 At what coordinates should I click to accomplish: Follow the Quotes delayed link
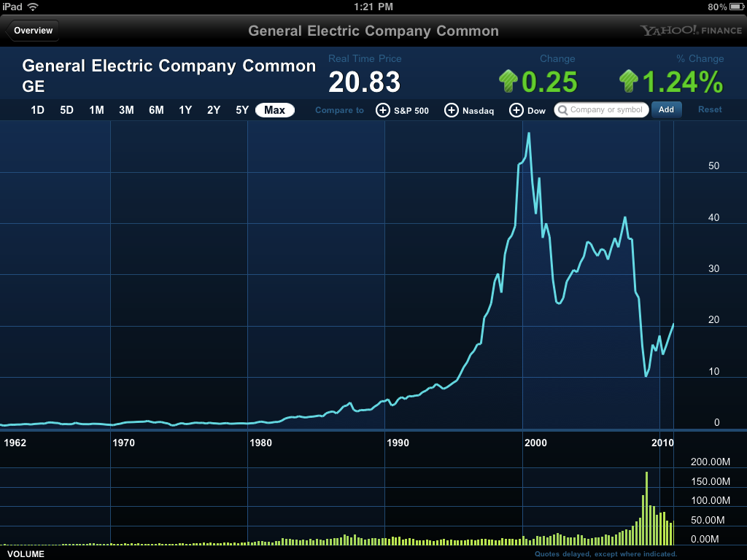pyautogui.click(x=606, y=553)
